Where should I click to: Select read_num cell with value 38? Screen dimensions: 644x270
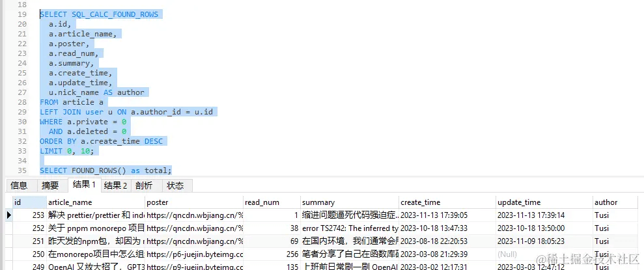272,228
